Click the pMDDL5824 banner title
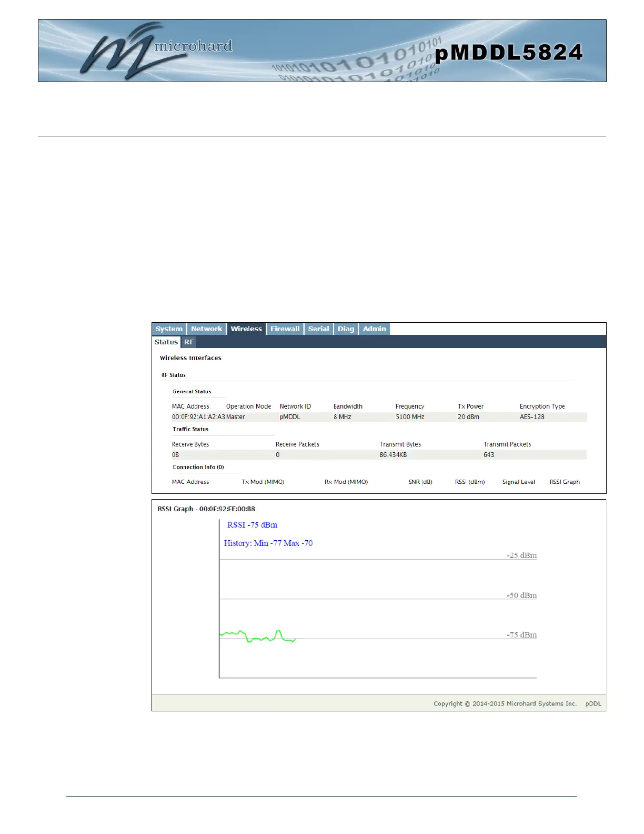 click(x=509, y=53)
